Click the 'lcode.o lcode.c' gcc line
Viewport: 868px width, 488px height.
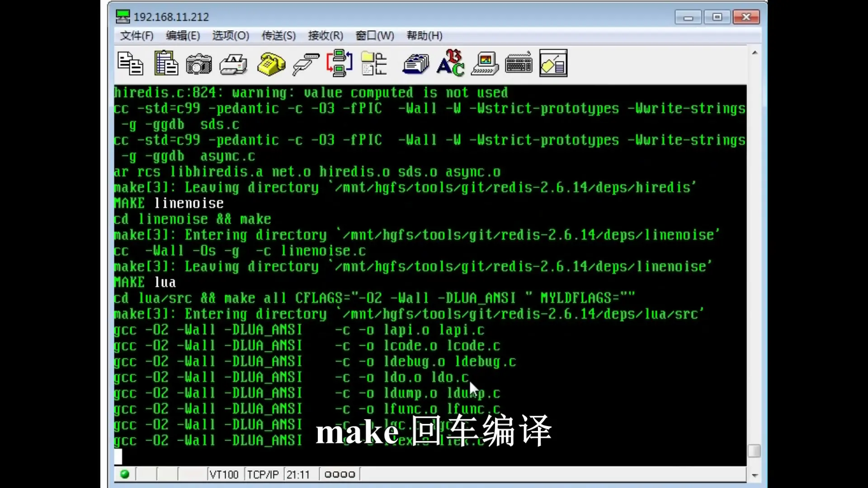307,346
